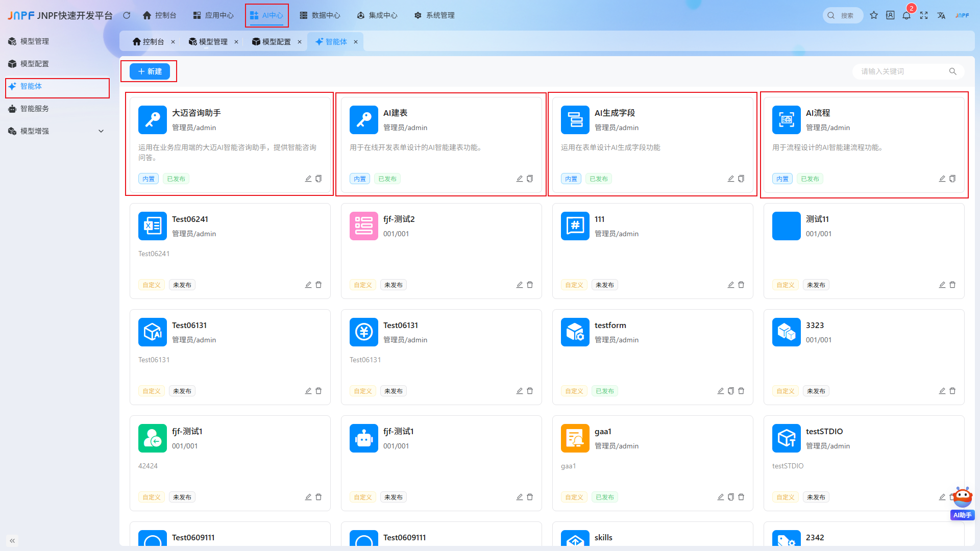Click the pink fjf-测试2 icon thumbnail
The width and height of the screenshot is (980, 551).
point(364,226)
